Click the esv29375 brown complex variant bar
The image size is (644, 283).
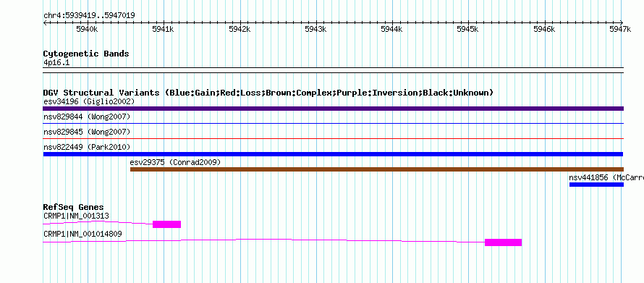[x=376, y=169]
